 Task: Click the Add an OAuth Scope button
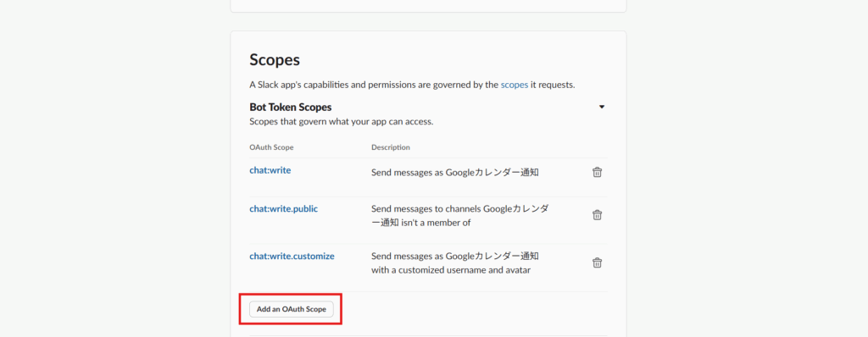click(x=292, y=309)
